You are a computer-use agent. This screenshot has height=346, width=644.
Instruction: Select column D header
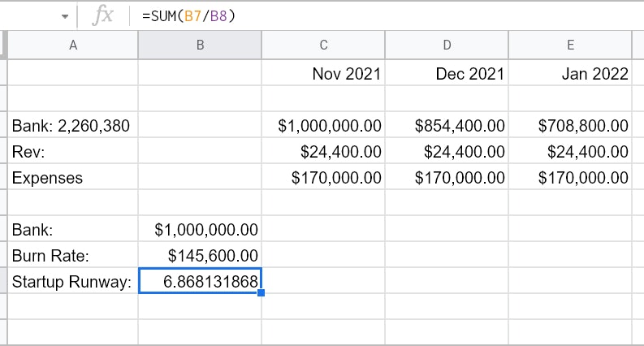pos(447,45)
